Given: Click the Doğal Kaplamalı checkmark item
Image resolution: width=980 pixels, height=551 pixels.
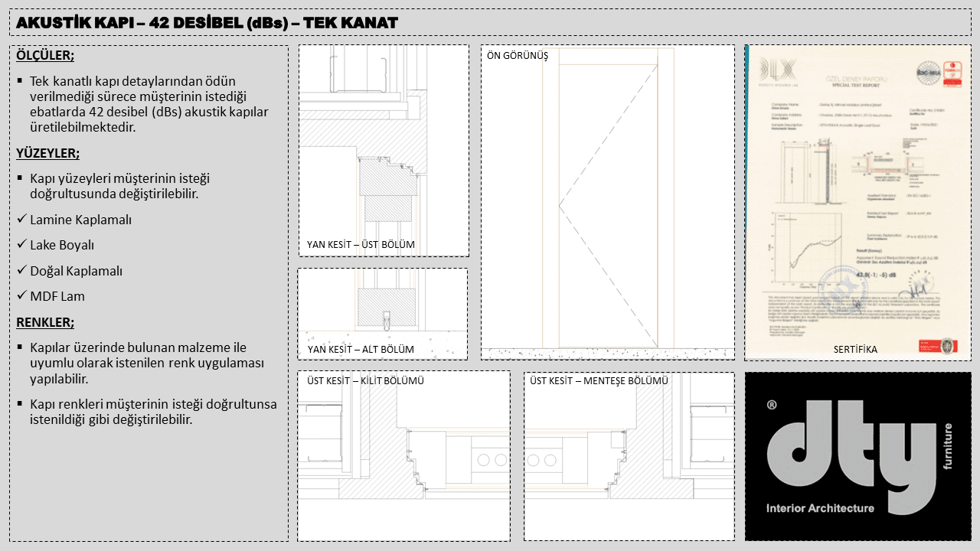Looking at the screenshot, I should coord(76,271).
